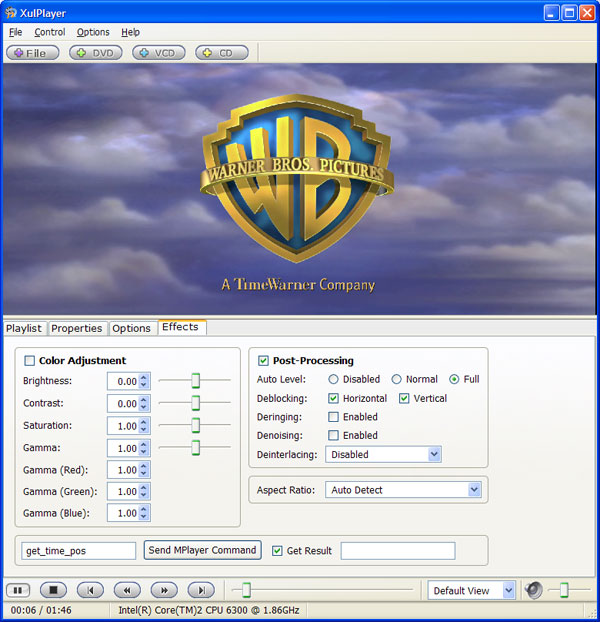Open the Deinterlacing dropdown
This screenshot has height=622, width=600.
(x=383, y=454)
